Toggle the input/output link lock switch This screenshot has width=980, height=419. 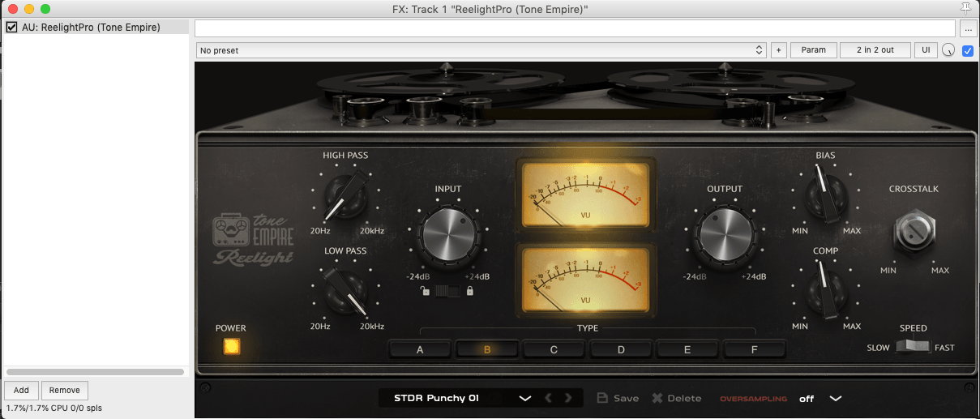[x=447, y=291]
